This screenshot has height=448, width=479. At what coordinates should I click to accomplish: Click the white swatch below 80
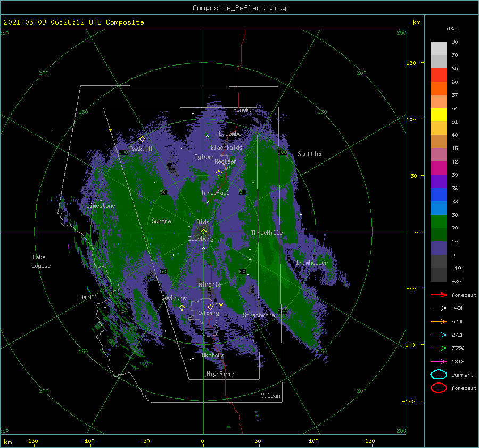coord(439,48)
